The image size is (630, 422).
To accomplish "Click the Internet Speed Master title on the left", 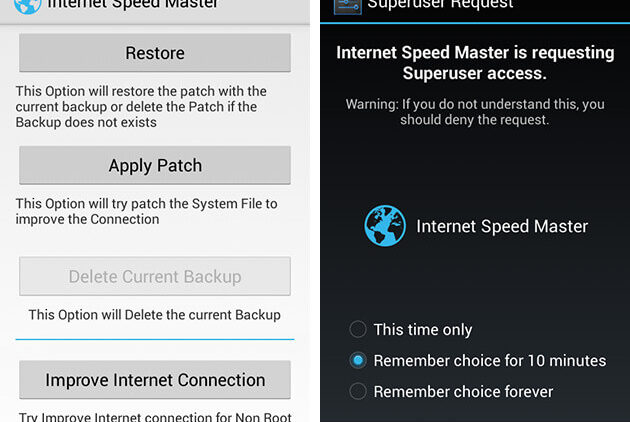I will click(x=133, y=4).
